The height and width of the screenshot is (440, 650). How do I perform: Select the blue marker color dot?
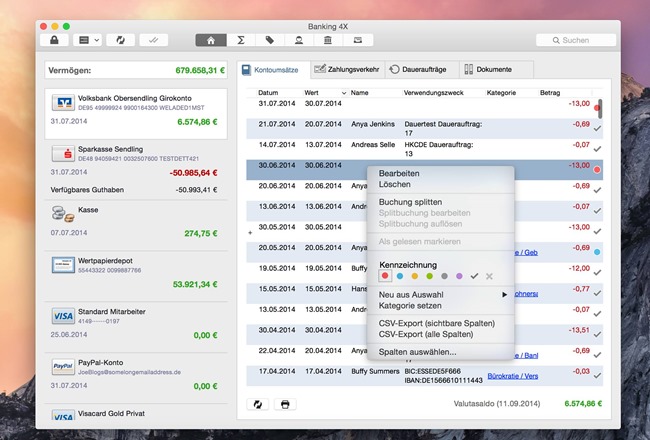click(x=400, y=275)
